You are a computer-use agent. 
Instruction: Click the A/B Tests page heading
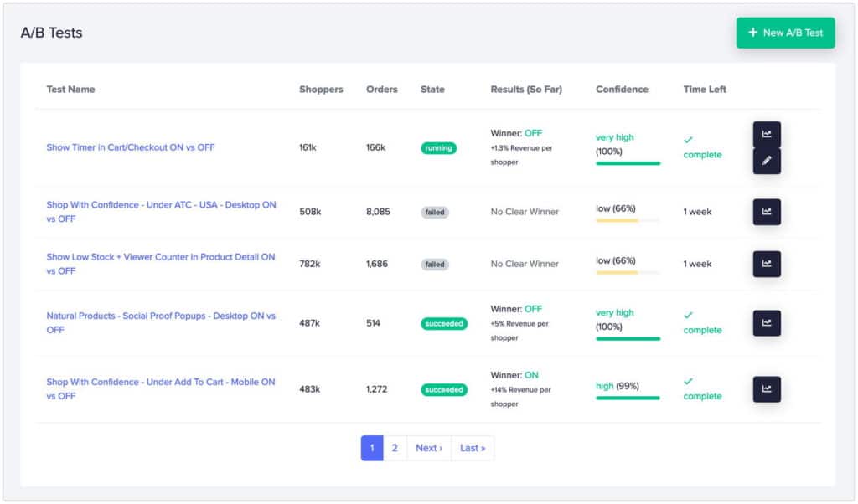(51, 33)
